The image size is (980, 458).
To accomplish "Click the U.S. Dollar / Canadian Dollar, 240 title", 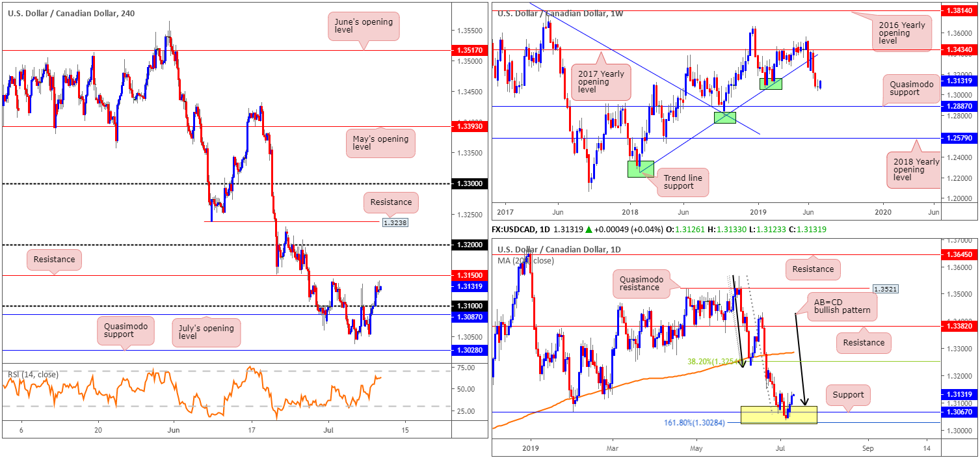I will pyautogui.click(x=72, y=13).
